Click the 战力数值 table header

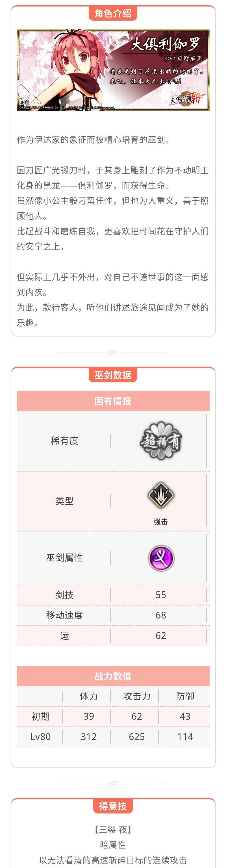point(113,676)
